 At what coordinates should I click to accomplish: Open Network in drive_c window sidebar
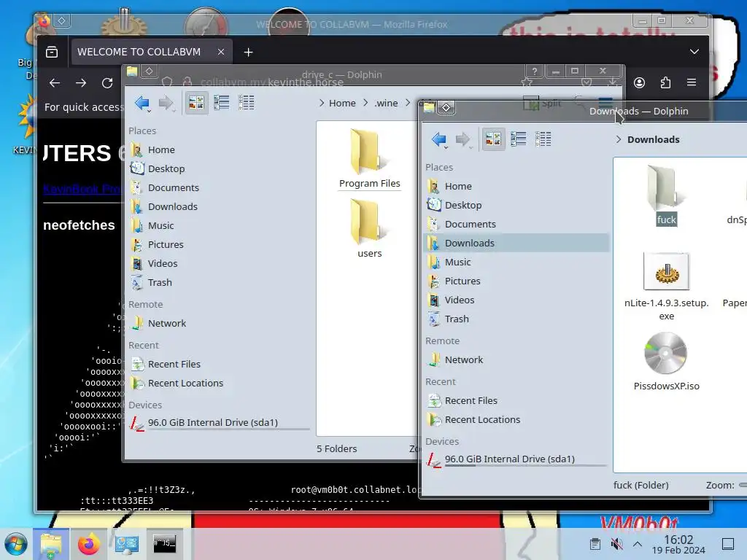pos(219,324)
